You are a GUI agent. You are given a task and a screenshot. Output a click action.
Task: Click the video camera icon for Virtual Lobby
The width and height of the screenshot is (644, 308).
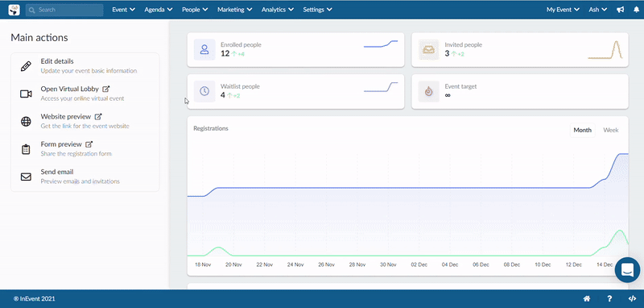click(26, 94)
